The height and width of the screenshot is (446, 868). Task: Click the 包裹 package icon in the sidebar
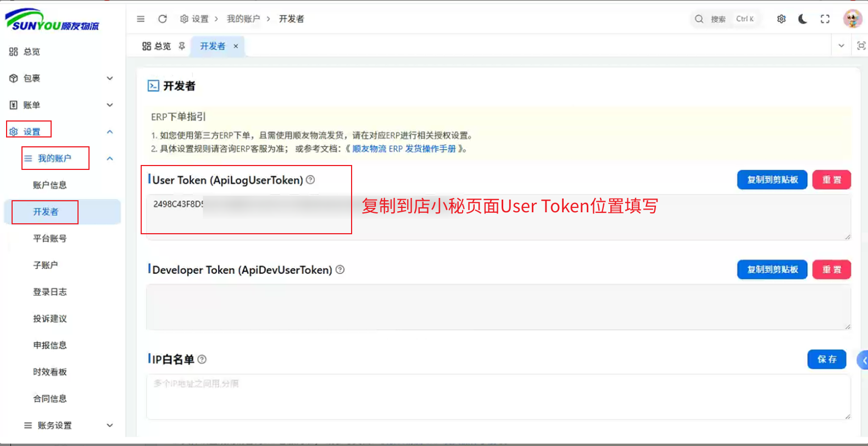(x=14, y=78)
